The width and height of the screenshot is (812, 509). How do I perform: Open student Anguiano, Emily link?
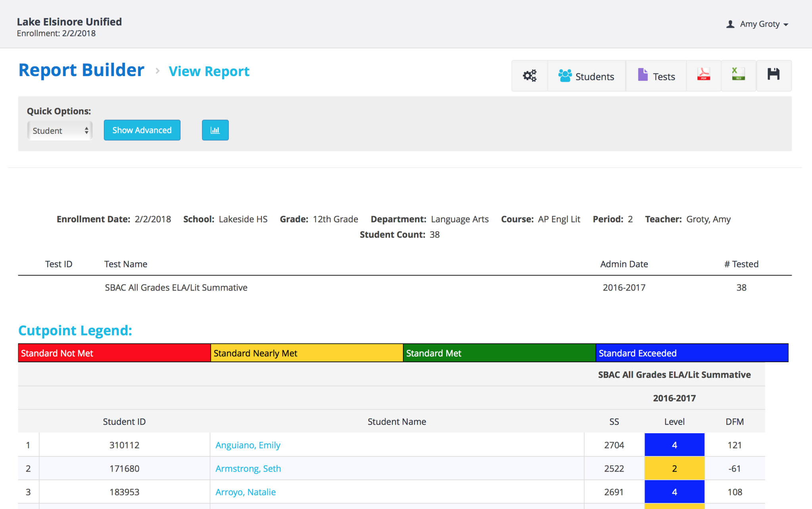247,445
